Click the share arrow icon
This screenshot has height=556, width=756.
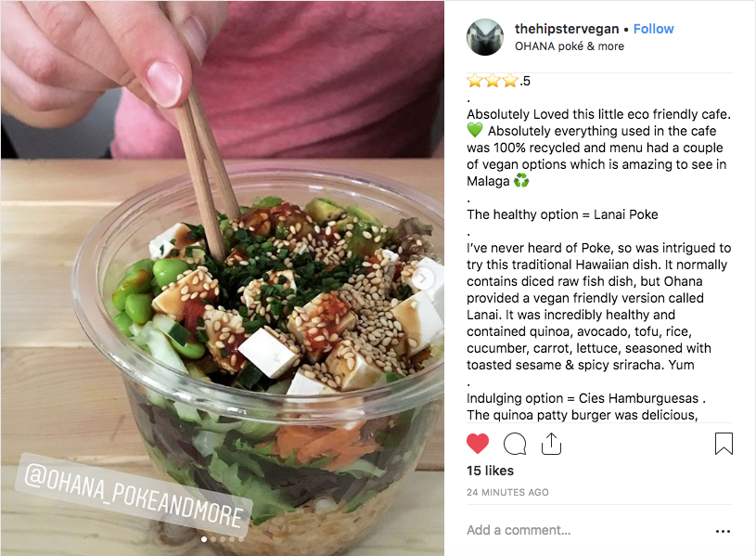[551, 444]
